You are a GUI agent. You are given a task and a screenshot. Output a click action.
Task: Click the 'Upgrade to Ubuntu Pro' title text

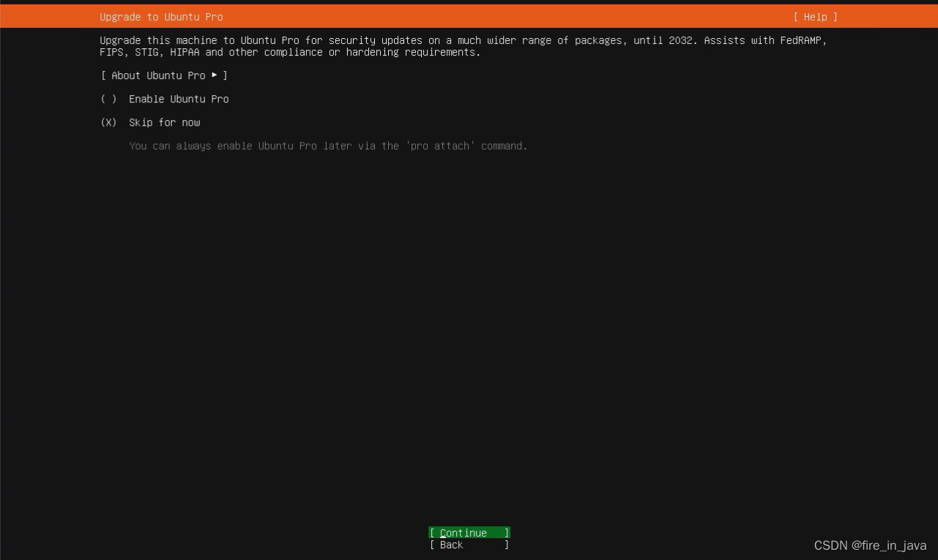tap(161, 17)
